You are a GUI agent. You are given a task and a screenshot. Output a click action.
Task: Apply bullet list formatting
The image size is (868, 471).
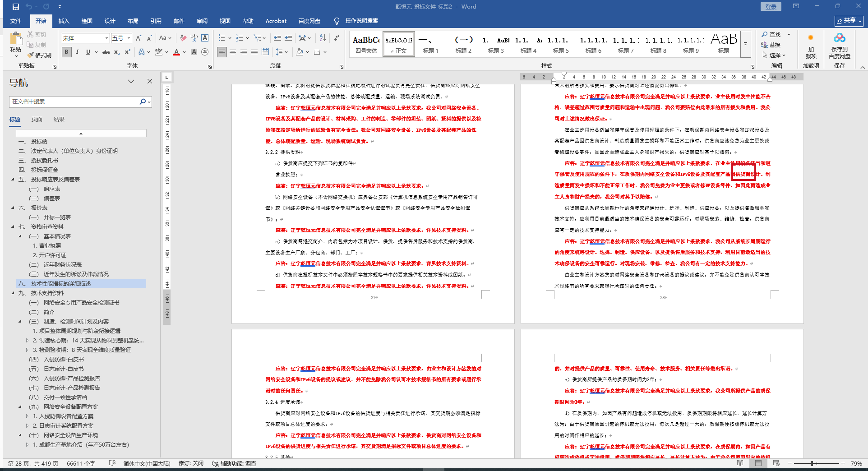[x=222, y=38]
